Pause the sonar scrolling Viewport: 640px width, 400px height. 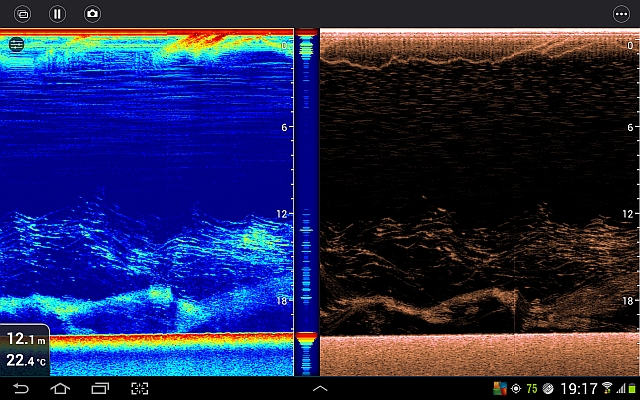(x=57, y=14)
